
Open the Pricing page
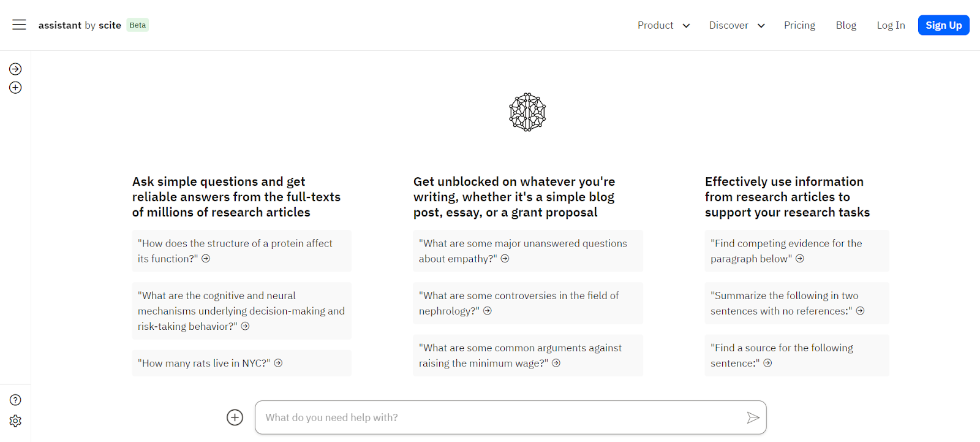point(799,25)
